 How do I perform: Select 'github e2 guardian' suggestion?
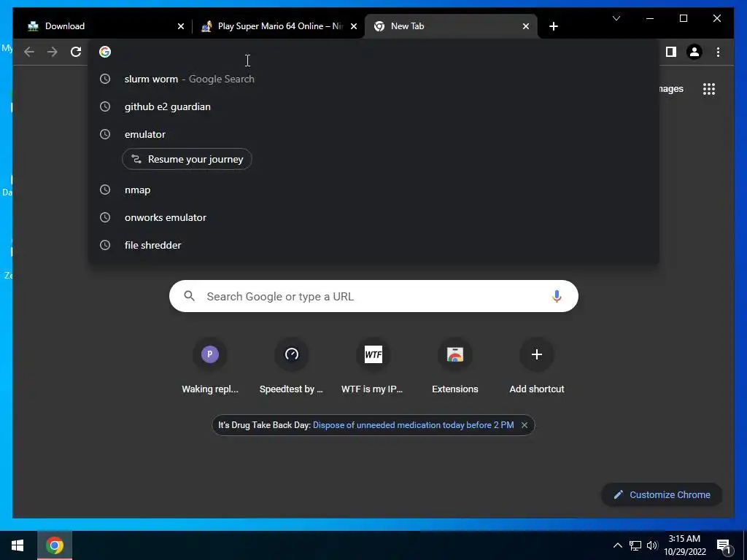click(x=374, y=106)
